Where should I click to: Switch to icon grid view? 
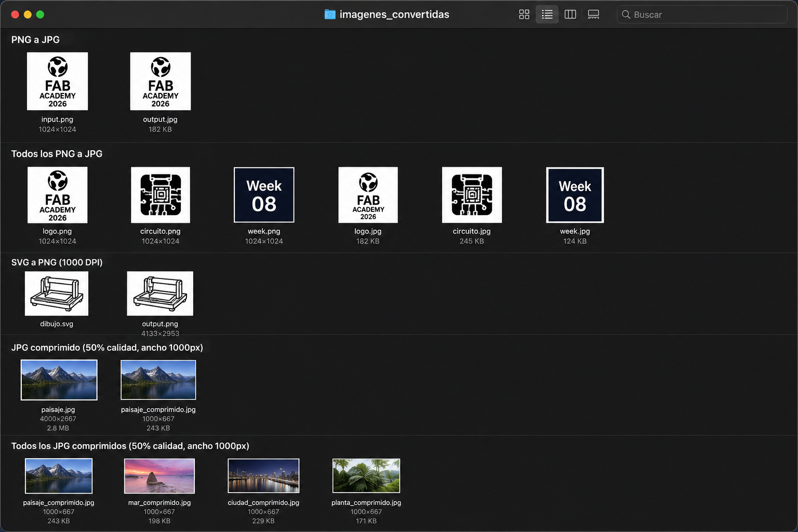click(524, 15)
